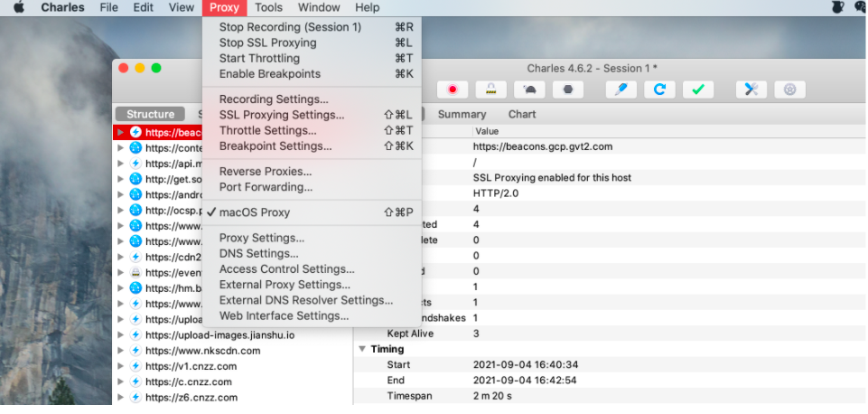Choose Stop Recording (Session 1)
Image resolution: width=868 pixels, height=414 pixels.
point(312,27)
